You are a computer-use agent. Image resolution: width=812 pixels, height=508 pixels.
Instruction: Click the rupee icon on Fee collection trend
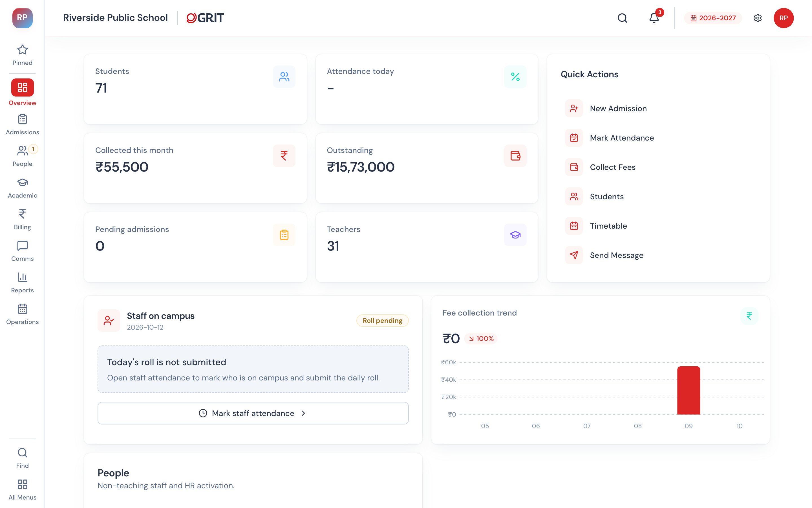point(749,316)
